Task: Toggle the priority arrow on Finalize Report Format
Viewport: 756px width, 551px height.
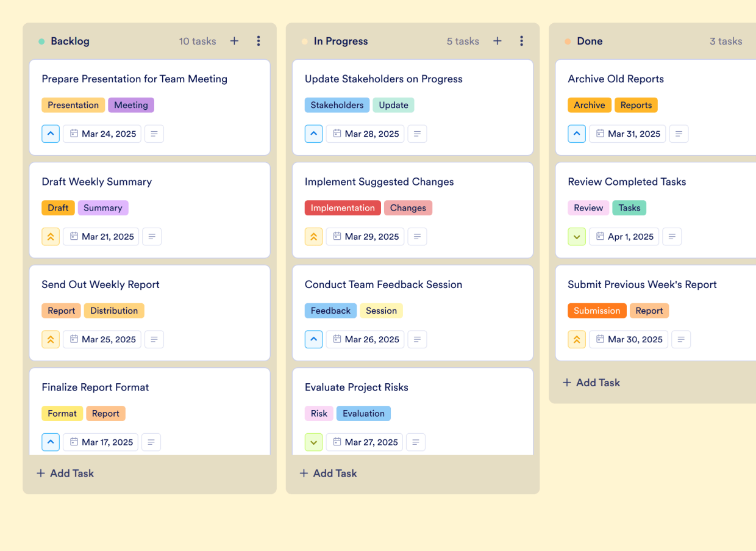Action: 51,442
